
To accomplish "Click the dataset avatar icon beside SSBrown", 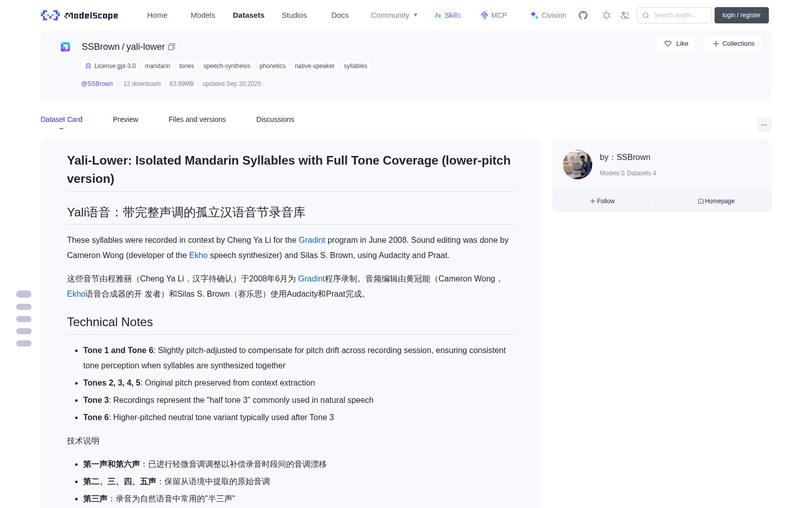I will click(65, 47).
